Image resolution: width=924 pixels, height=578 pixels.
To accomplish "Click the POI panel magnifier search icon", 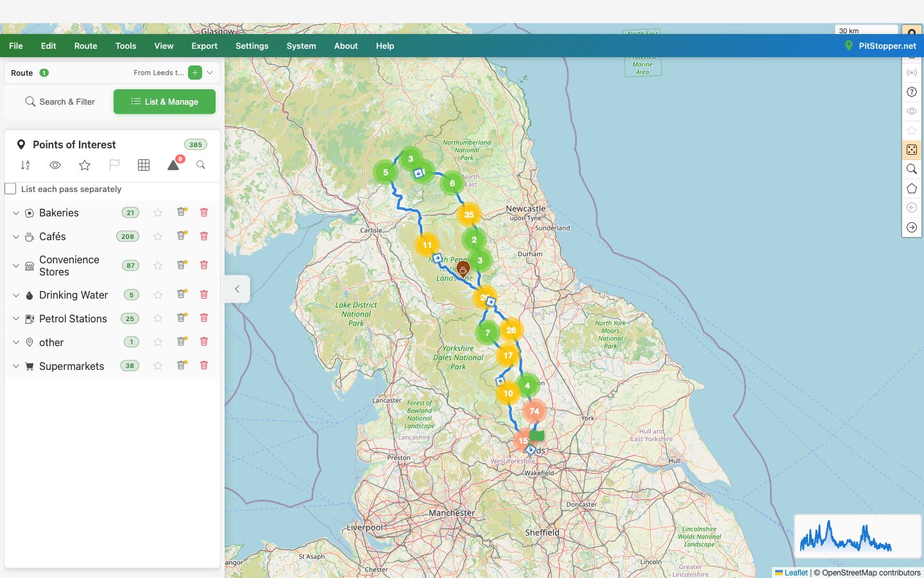I will coord(201,165).
